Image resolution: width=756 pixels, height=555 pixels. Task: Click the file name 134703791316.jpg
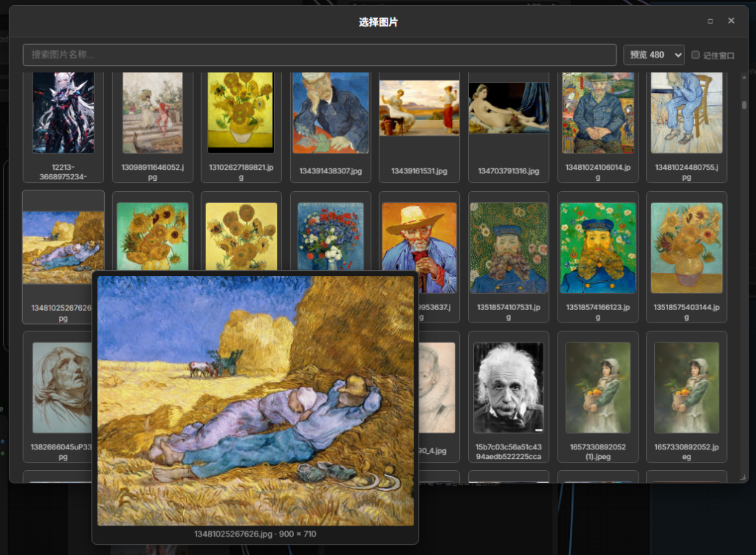(x=508, y=171)
